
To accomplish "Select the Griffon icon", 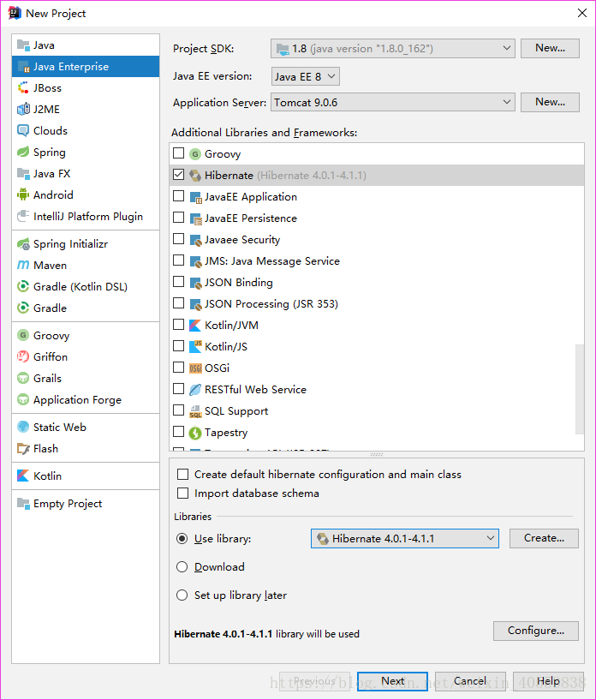I will tap(23, 356).
